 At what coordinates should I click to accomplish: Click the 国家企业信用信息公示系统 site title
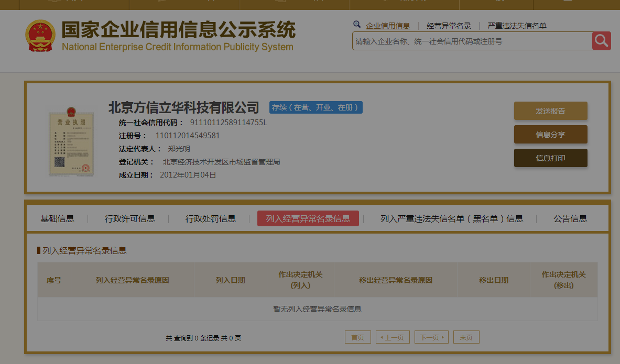(178, 30)
